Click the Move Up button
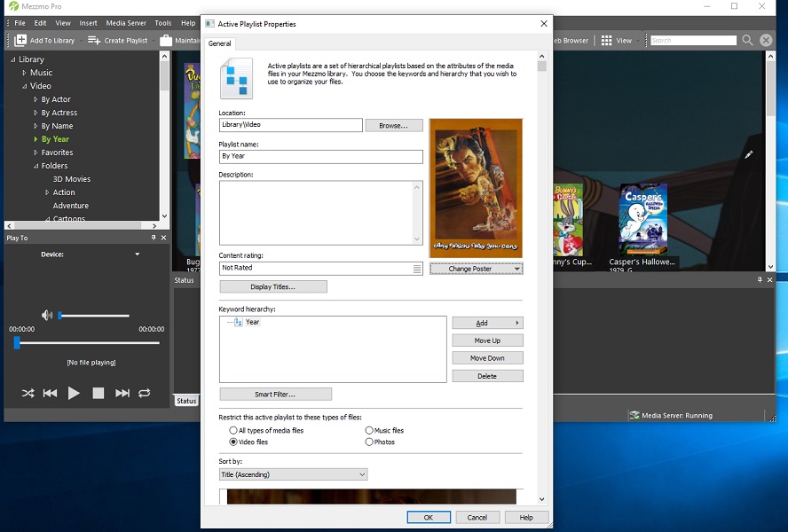Viewport: 788px width, 532px height. click(487, 340)
